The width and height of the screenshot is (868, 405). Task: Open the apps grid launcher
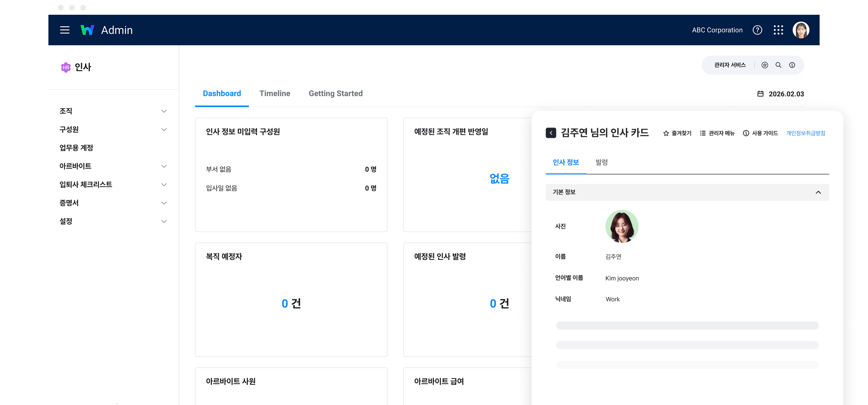pos(778,30)
